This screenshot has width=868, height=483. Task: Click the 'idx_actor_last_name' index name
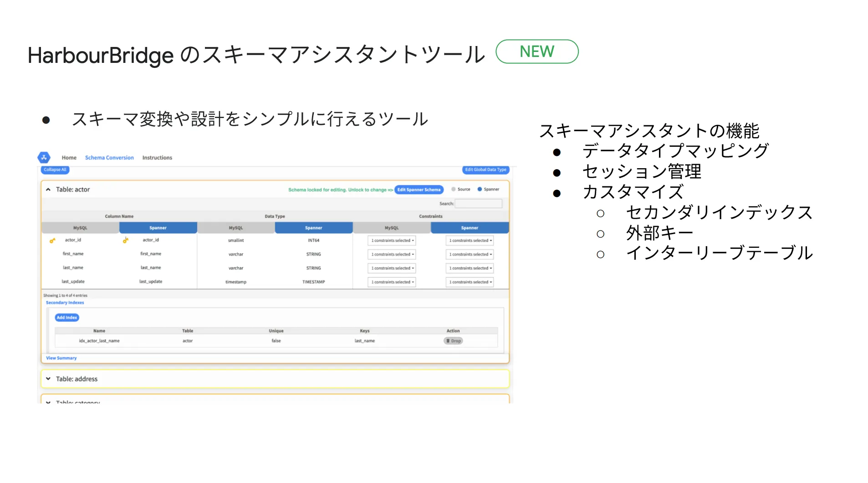coord(99,341)
